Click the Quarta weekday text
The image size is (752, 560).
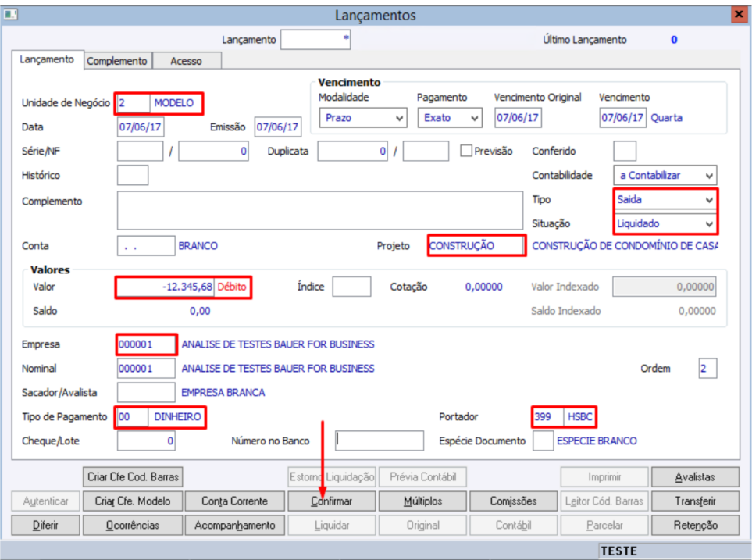[x=666, y=118]
